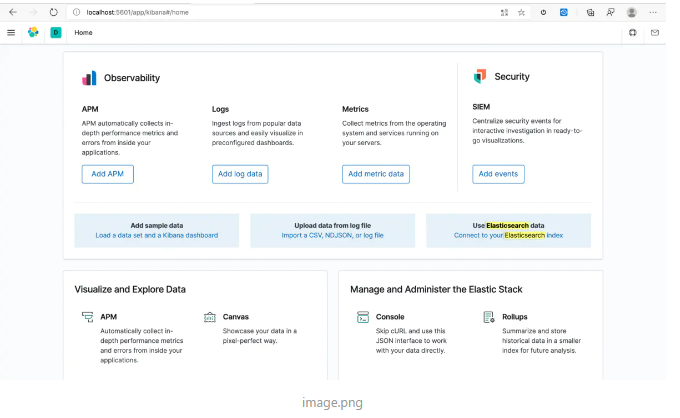
Task: Click the Rollups icon
Action: pos(489,317)
